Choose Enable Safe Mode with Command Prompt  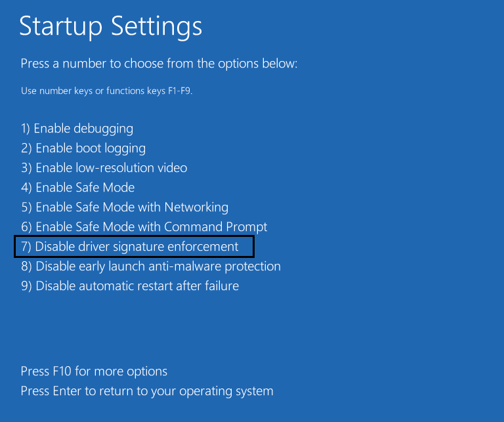click(x=144, y=227)
